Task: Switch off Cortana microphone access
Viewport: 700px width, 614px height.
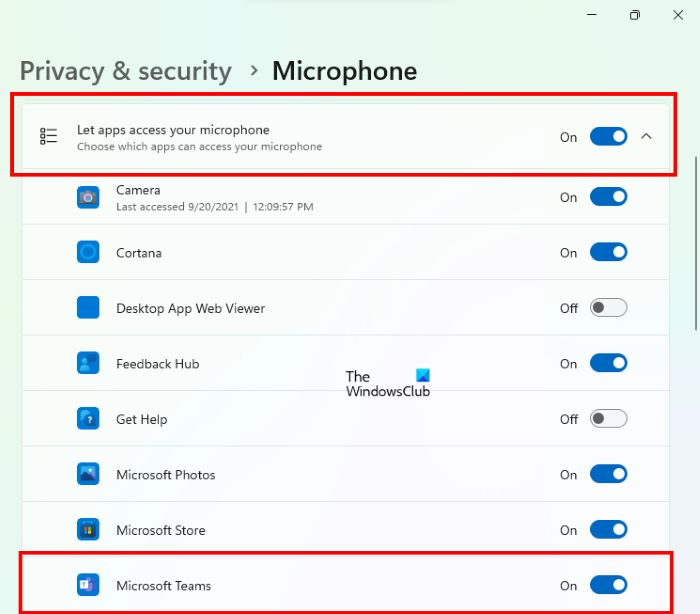Action: [608, 253]
